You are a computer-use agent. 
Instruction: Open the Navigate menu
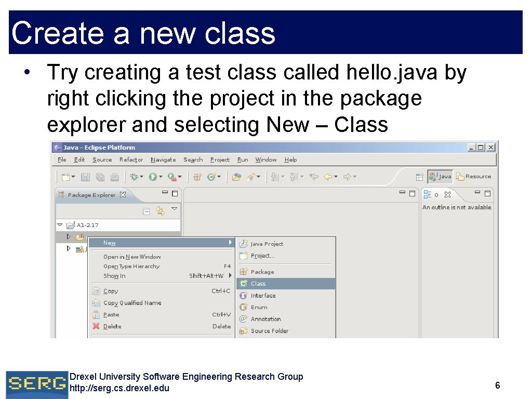[163, 160]
